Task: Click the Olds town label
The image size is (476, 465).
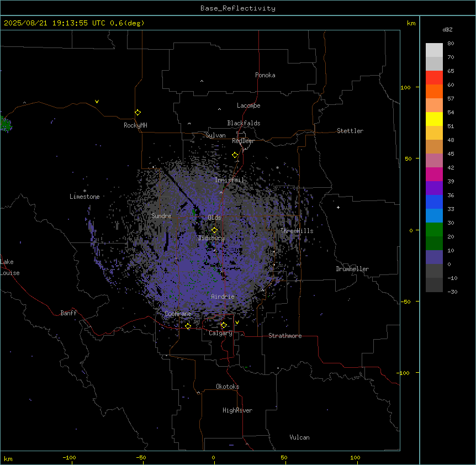Action: [x=214, y=218]
